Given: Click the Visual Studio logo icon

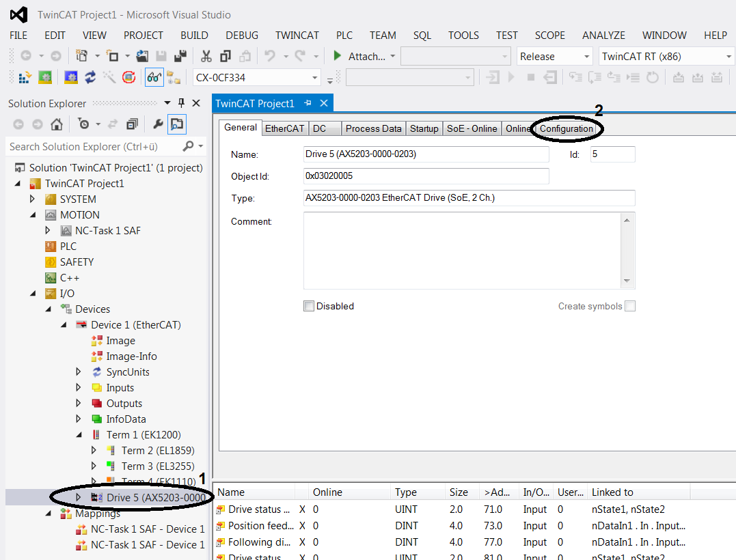Looking at the screenshot, I should [x=18, y=15].
